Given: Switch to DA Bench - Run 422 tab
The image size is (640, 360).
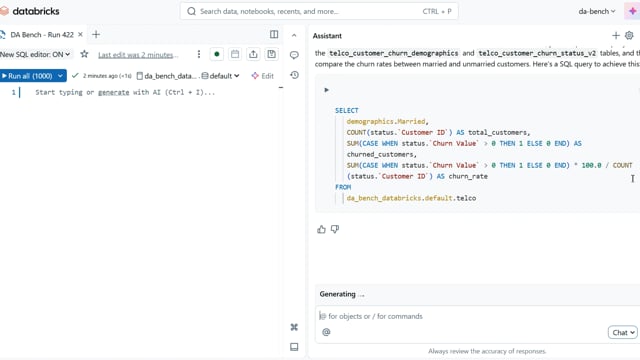Looking at the screenshot, I should pyautogui.click(x=42, y=35).
